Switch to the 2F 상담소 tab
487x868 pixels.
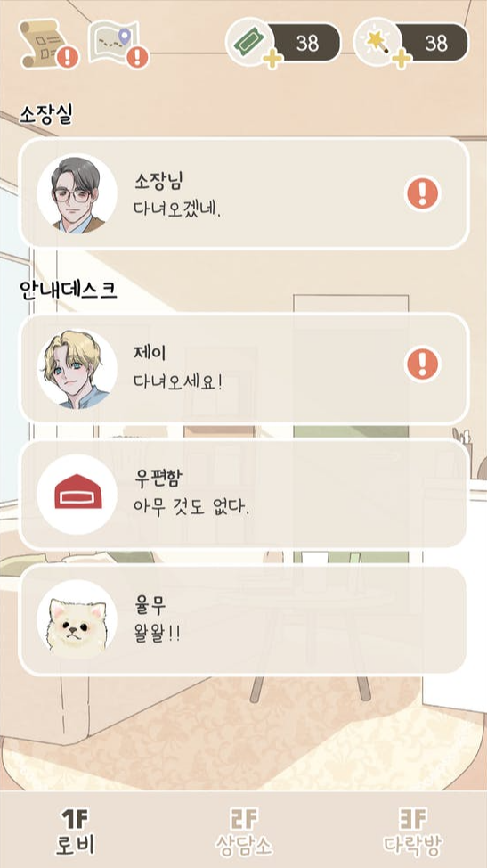[244, 831]
